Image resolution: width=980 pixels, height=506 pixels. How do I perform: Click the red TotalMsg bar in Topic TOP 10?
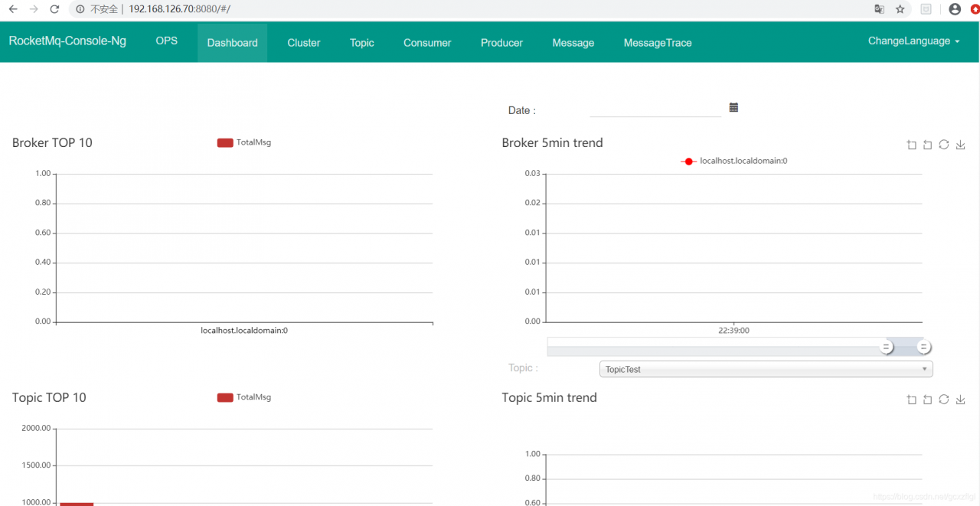tap(77, 504)
